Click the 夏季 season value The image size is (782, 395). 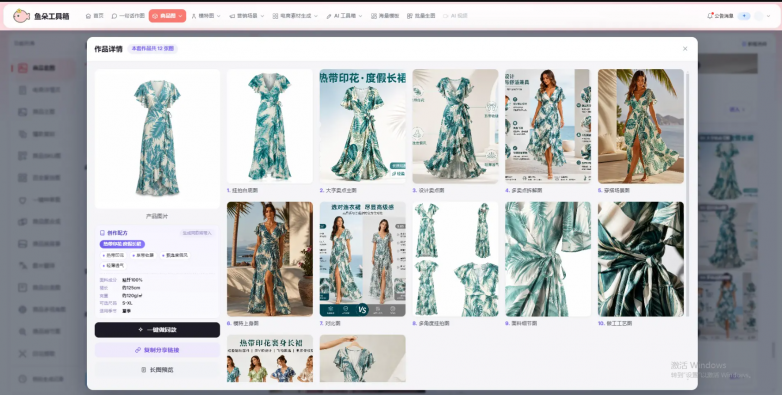pyautogui.click(x=127, y=311)
